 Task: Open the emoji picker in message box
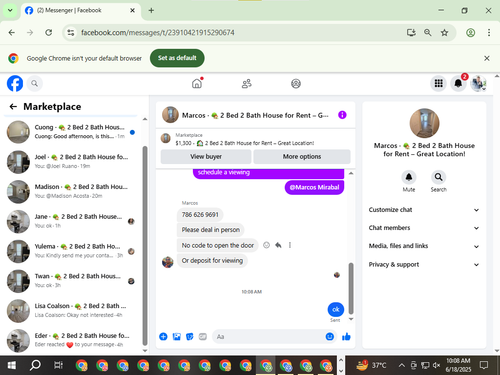(330, 337)
